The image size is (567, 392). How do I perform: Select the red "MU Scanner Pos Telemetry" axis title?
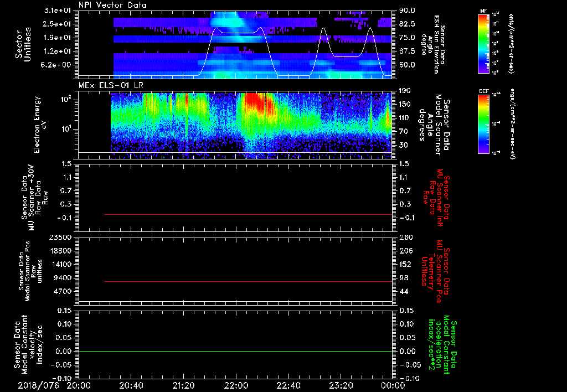(x=436, y=271)
